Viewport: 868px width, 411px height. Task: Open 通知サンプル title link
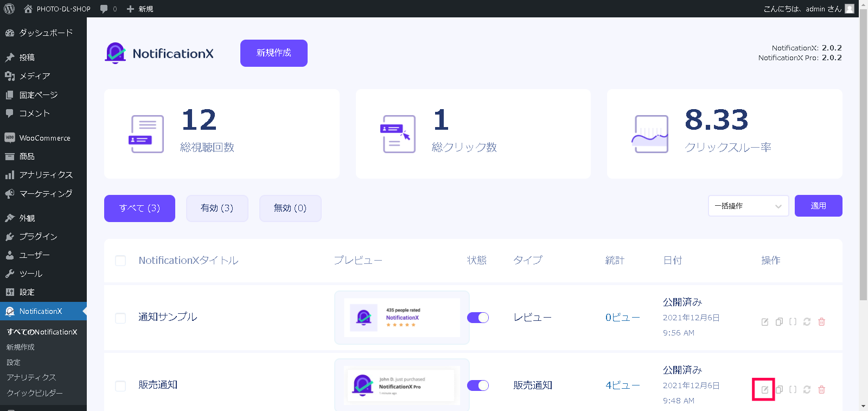168,317
